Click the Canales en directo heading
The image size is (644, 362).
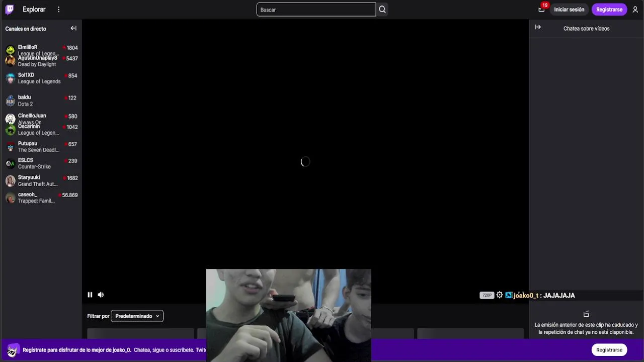[x=26, y=29]
